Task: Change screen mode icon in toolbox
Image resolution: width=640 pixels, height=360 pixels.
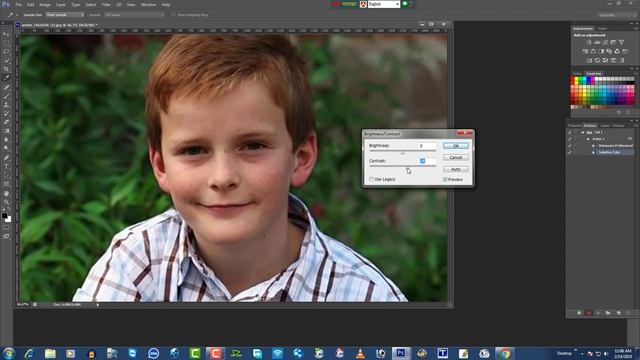Action: [6, 236]
